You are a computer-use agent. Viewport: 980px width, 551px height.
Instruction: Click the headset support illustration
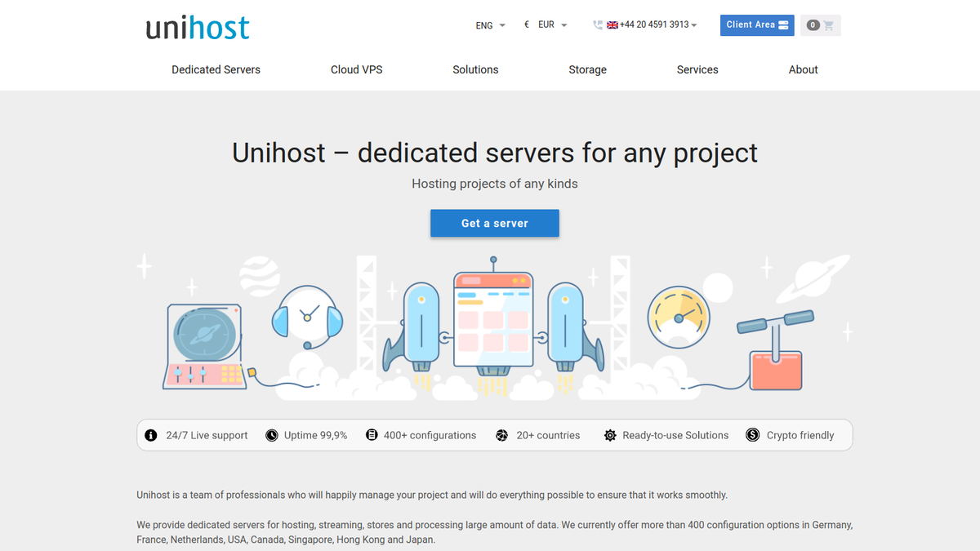pyautogui.click(x=308, y=317)
